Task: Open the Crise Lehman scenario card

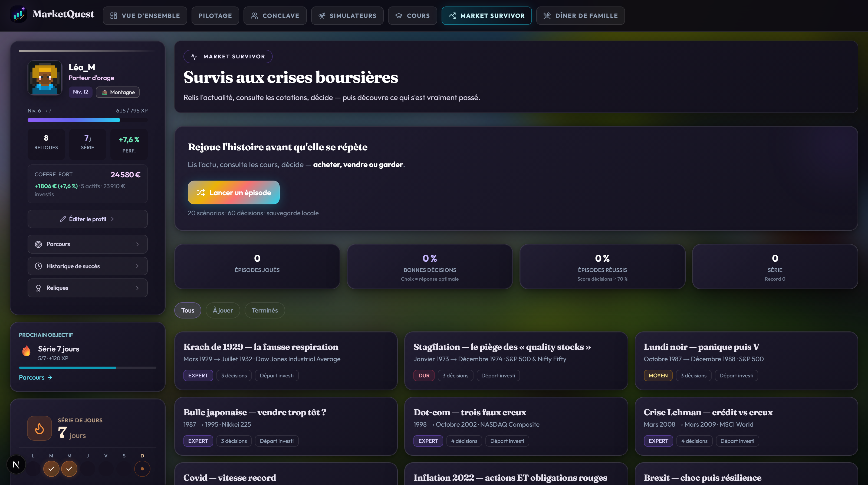Action: click(746, 426)
